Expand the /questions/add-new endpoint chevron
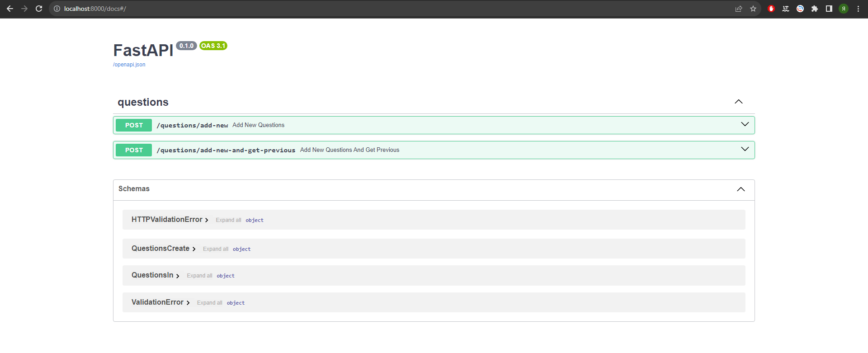868x353 pixels. [745, 124]
